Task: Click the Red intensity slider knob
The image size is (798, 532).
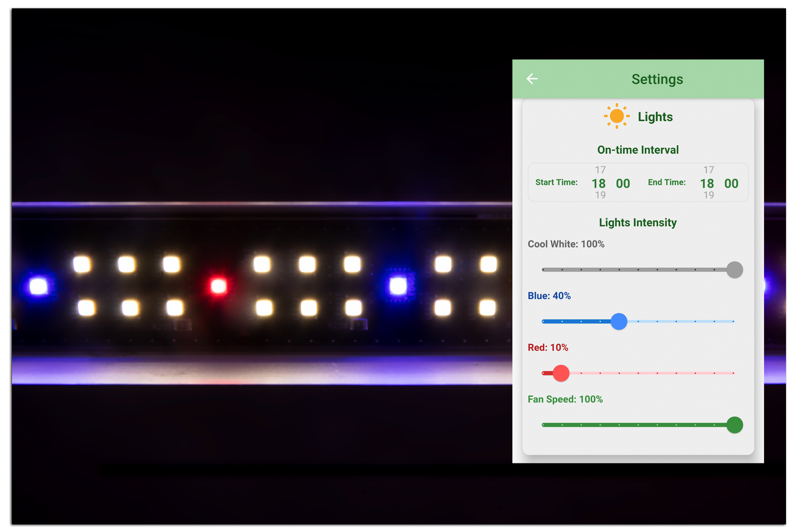Action: coord(561,373)
